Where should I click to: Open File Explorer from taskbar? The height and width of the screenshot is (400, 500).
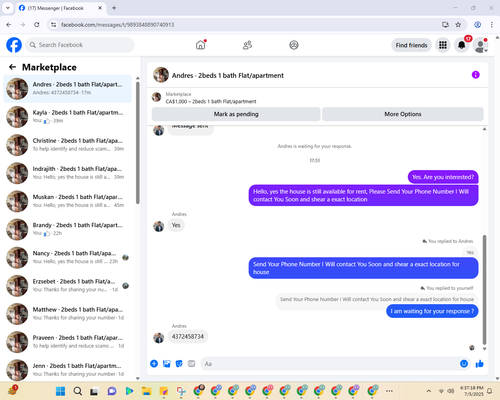[x=146, y=391]
